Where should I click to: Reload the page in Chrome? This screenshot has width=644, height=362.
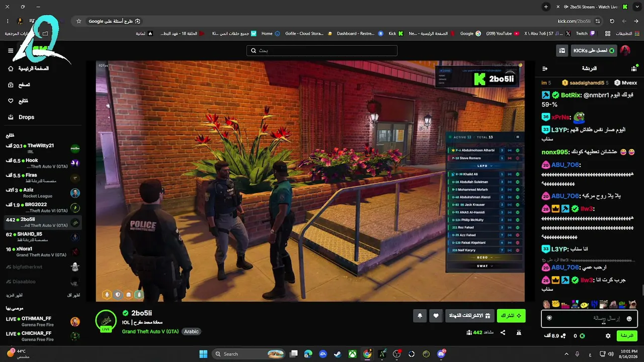(612, 21)
